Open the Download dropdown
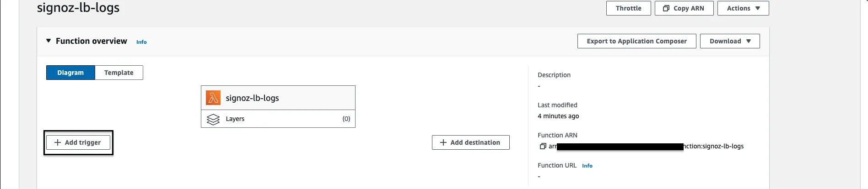The width and height of the screenshot is (868, 189). click(x=730, y=41)
